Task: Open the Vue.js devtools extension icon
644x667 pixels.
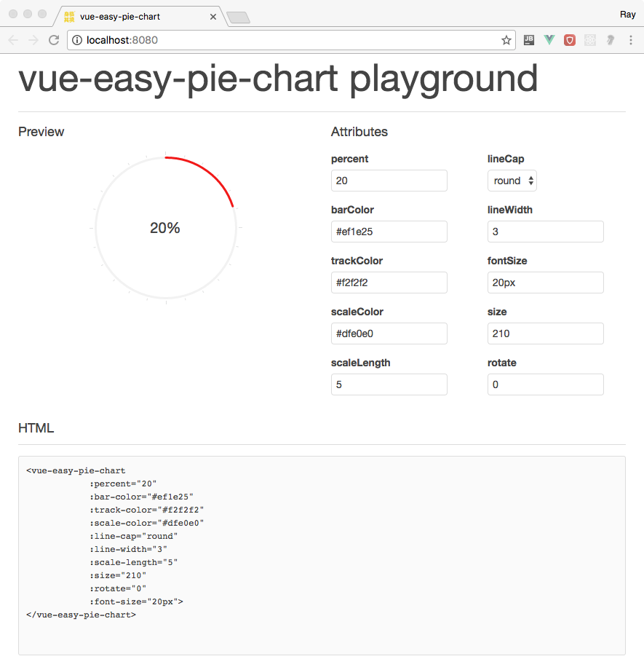Action: pyautogui.click(x=549, y=40)
